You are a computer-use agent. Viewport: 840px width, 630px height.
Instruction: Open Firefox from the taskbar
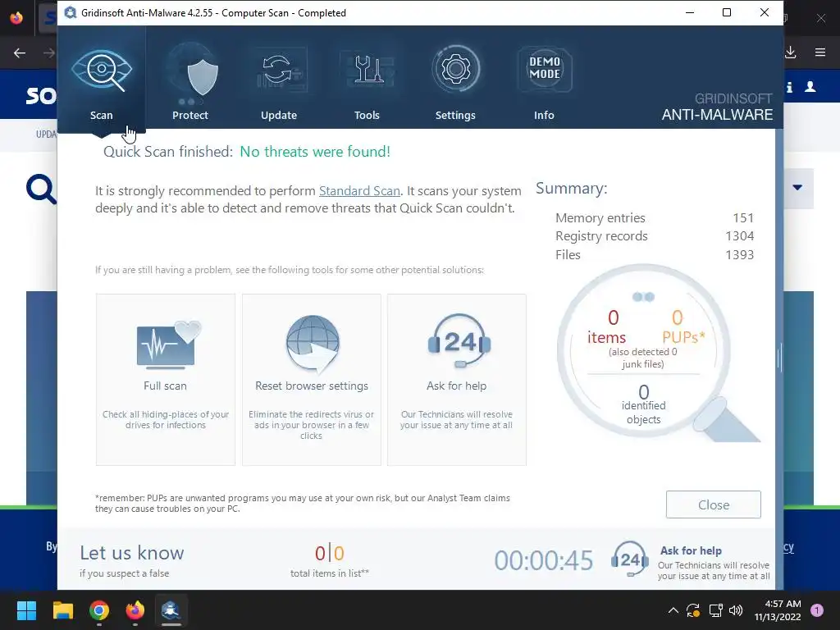pyautogui.click(x=135, y=610)
